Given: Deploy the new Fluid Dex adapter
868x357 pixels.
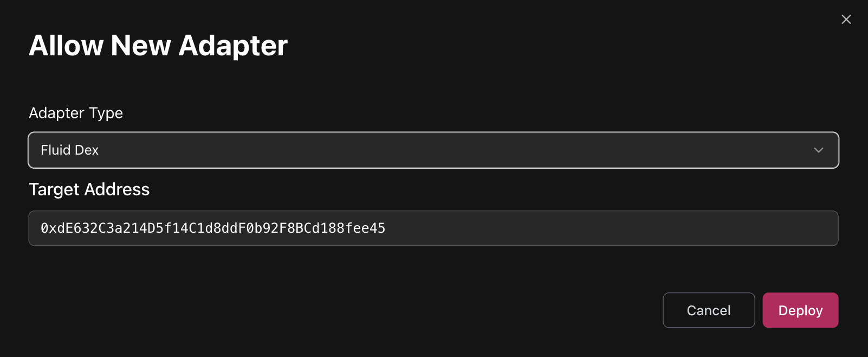Looking at the screenshot, I should [x=800, y=310].
